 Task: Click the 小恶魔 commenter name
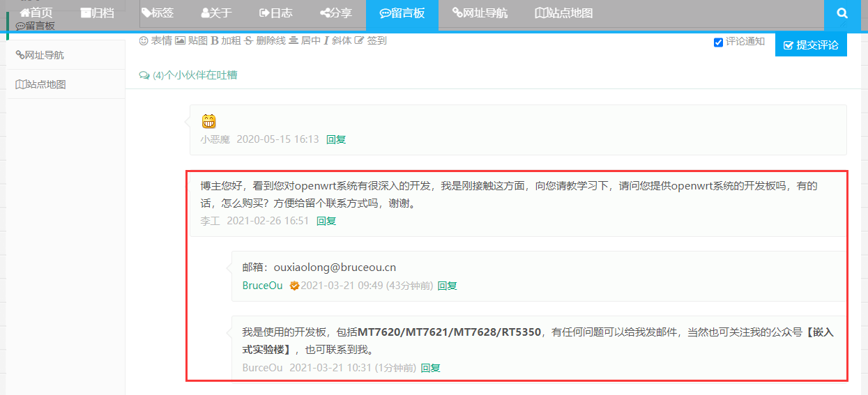(215, 139)
